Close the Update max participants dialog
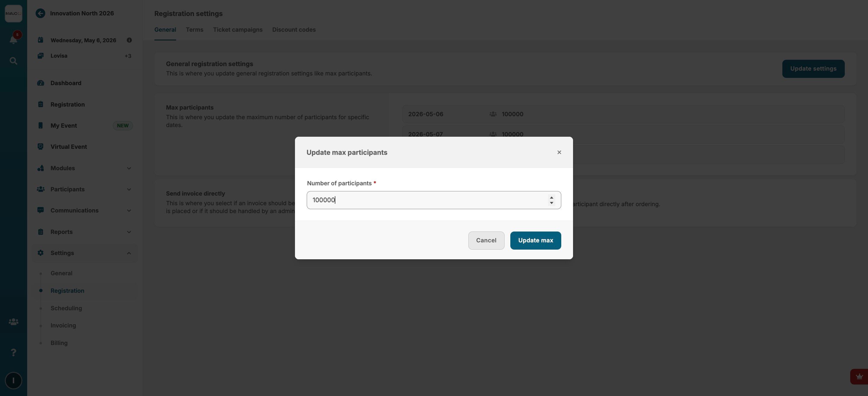The width and height of the screenshot is (868, 396). (559, 152)
